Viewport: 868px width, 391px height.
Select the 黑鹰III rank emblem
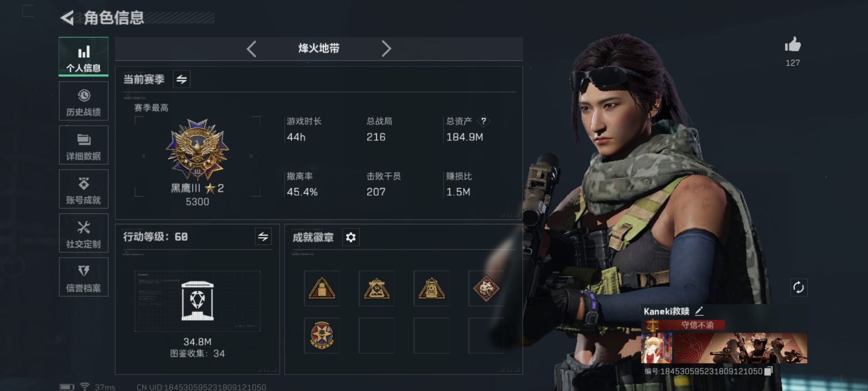pyautogui.click(x=198, y=150)
